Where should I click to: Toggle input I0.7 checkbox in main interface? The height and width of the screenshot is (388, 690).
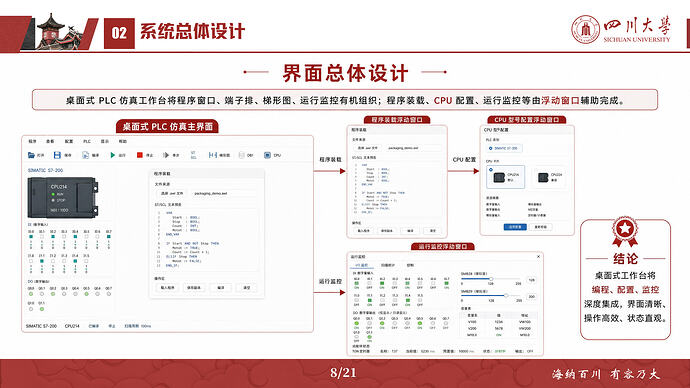pyautogui.click(x=109, y=237)
